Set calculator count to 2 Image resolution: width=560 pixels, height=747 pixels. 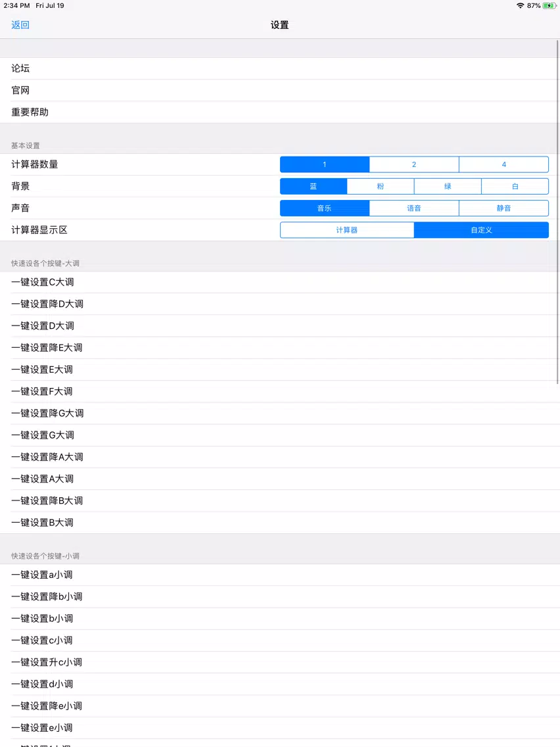coord(414,164)
